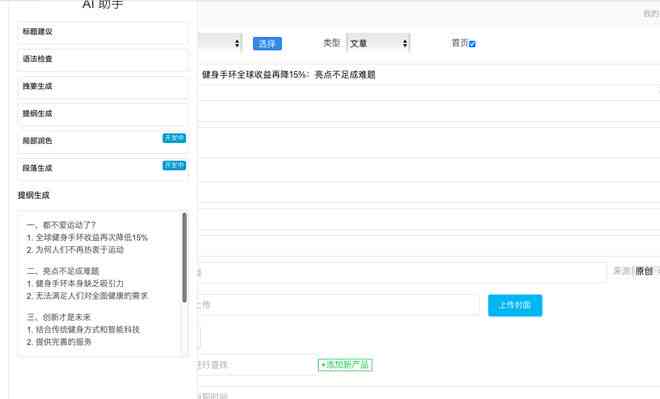The width and height of the screenshot is (660, 399).
Task: Open the 来源 dropdown showing 原创
Action: point(647,271)
